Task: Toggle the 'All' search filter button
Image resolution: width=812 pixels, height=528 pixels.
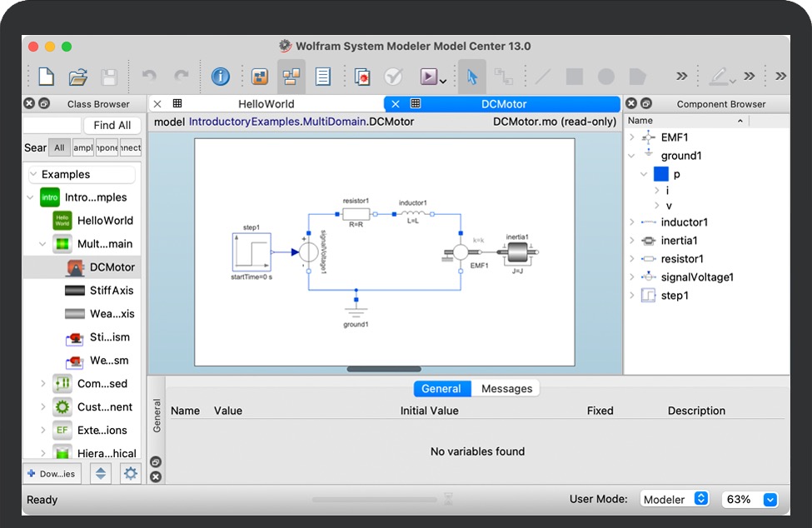Action: 59,147
